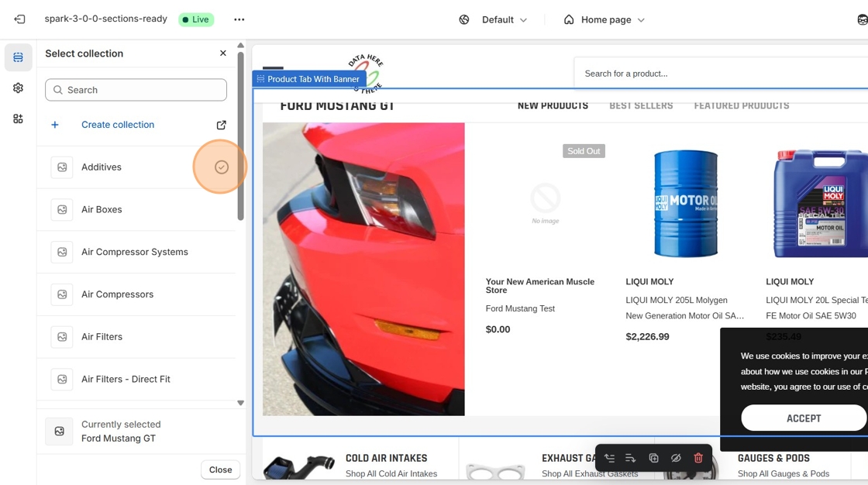Select the Air Filters collection
Viewport: 868px width, 485px height.
pyautogui.click(x=136, y=336)
